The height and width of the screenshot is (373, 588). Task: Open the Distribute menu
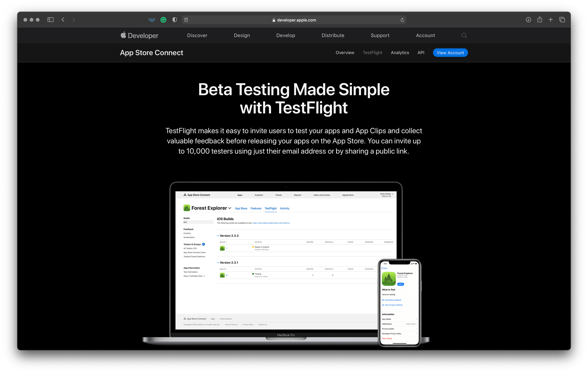(333, 35)
